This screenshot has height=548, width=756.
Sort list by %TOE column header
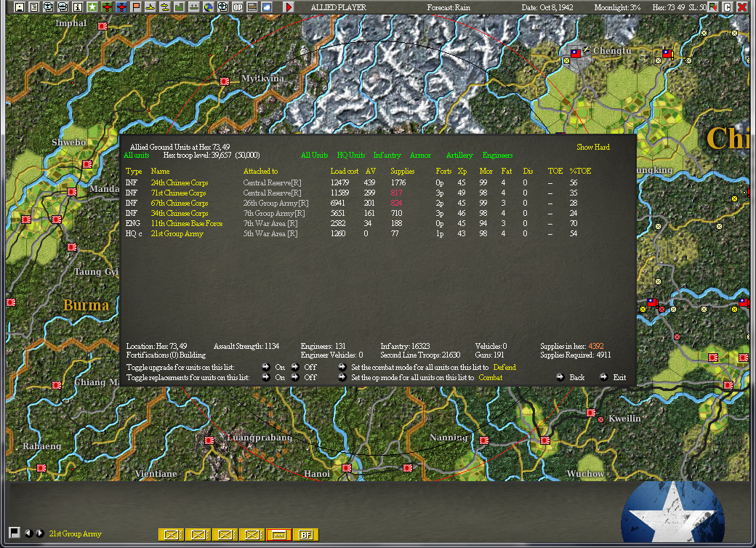580,171
